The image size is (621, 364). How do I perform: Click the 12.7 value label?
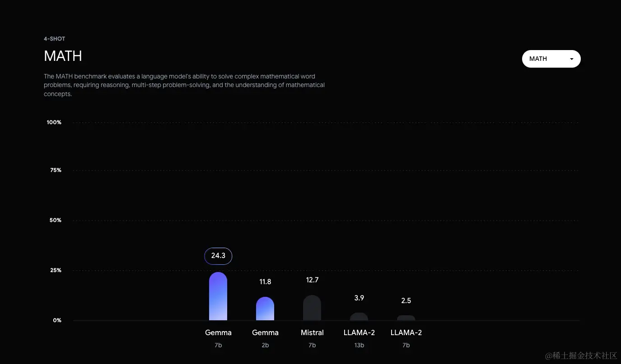click(312, 280)
